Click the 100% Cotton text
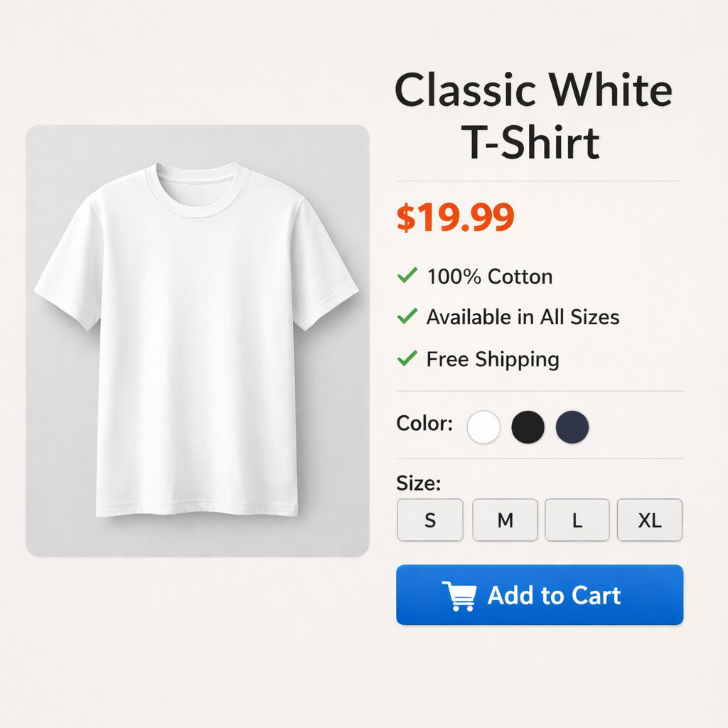The width and height of the screenshot is (728, 728). 490,277
